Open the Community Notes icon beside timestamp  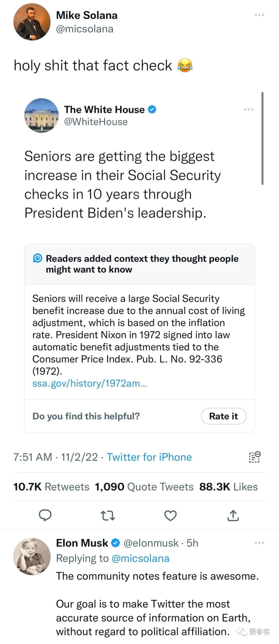point(255,457)
